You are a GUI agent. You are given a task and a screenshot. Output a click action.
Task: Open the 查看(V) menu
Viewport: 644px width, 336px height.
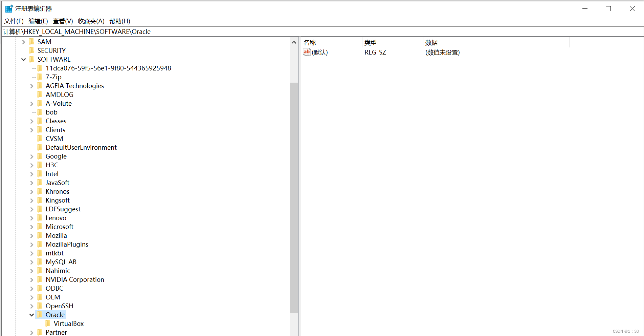(x=62, y=21)
